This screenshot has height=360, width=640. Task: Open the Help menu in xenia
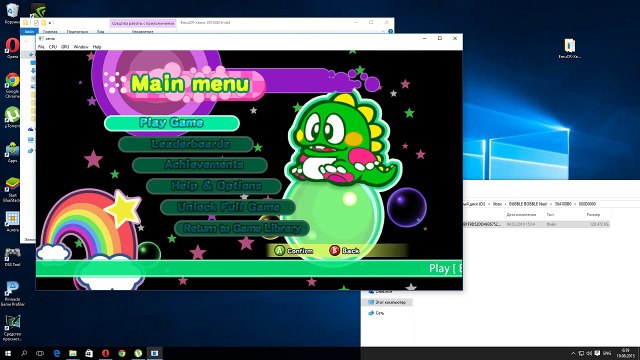(x=97, y=47)
